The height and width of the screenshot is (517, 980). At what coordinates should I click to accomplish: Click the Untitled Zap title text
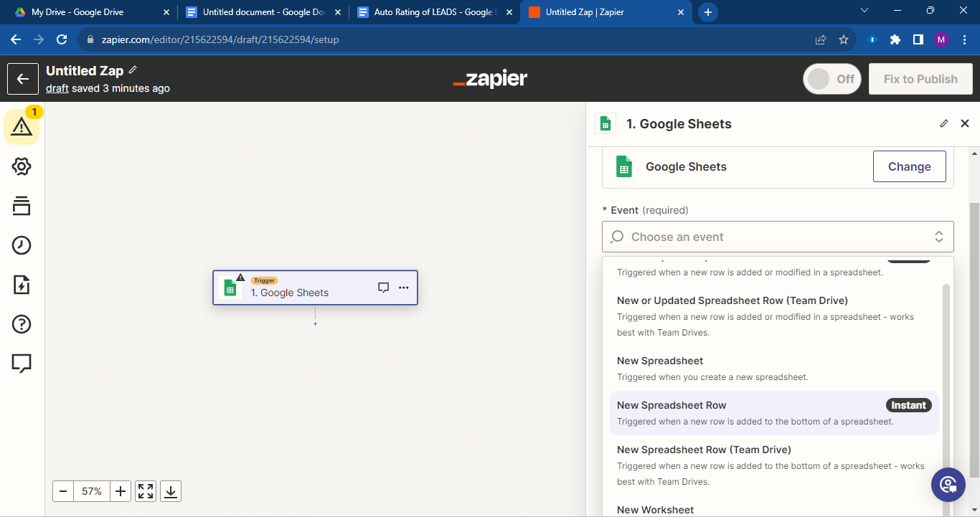(x=85, y=71)
